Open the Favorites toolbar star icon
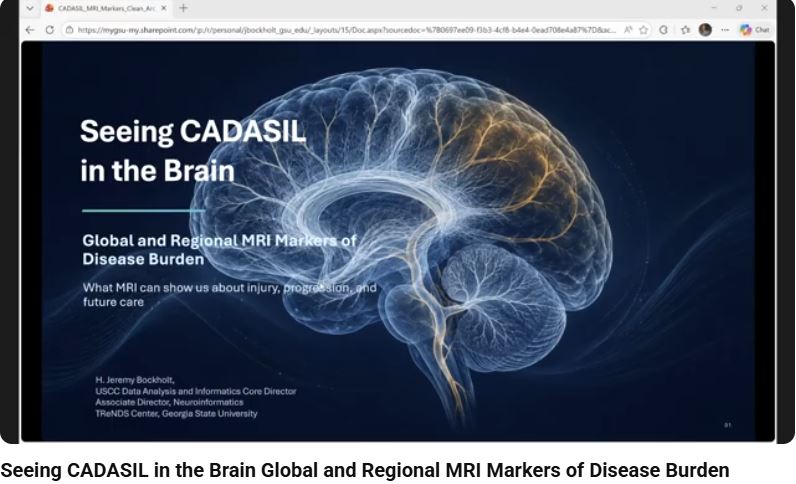 coord(685,30)
